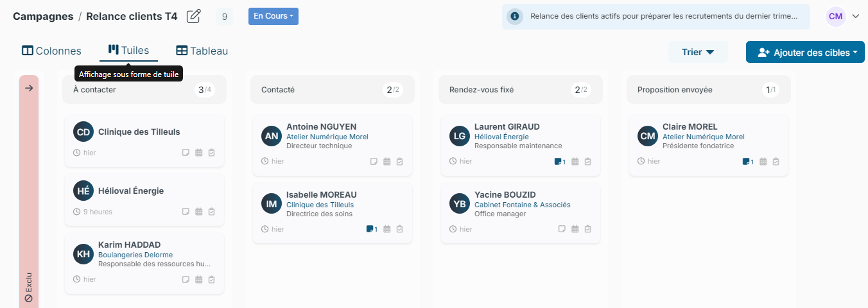Viewport: 868px width, 308px height.
Task: Open the calendar icon on Clinique des Tilleuls card
Action: tap(198, 153)
